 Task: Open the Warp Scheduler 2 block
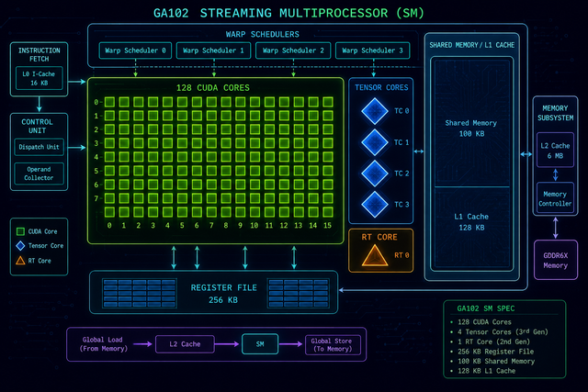(293, 50)
